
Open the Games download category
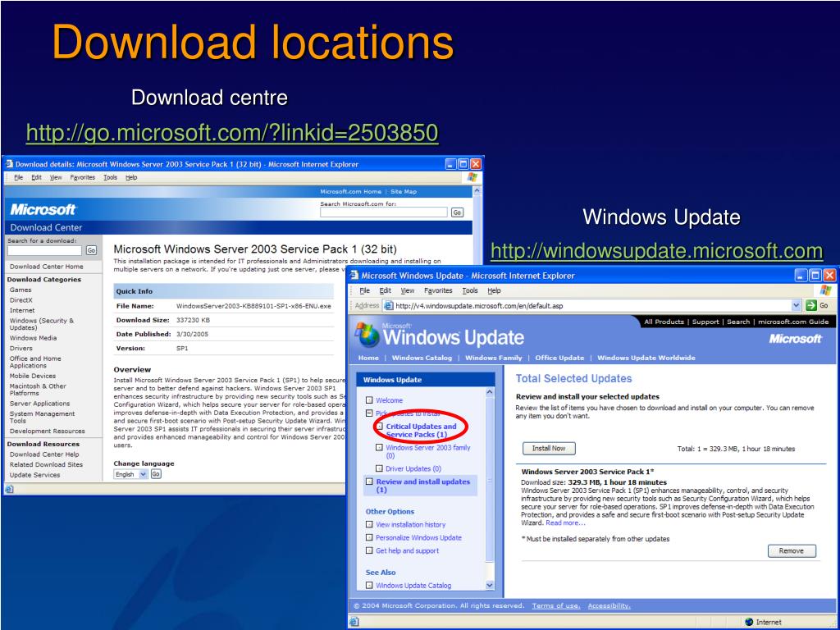[x=21, y=290]
